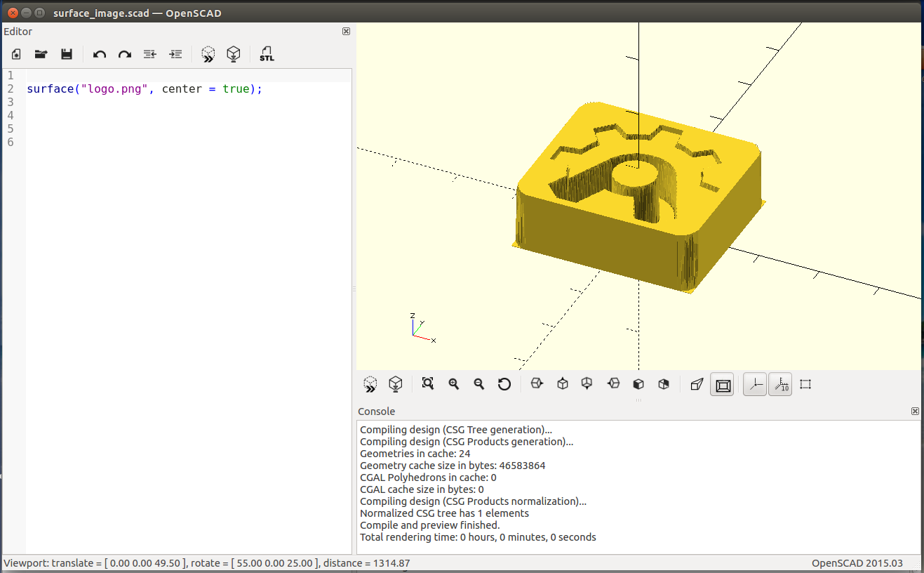This screenshot has height=573, width=924.
Task: Click the New file icon in Editor toolbar
Action: click(16, 54)
